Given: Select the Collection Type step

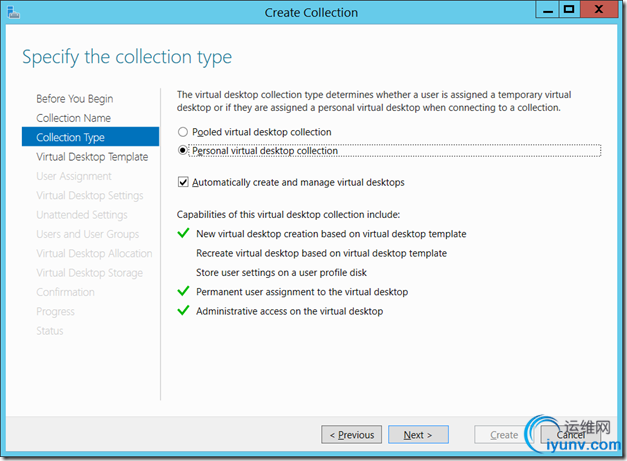Looking at the screenshot, I should [90, 137].
